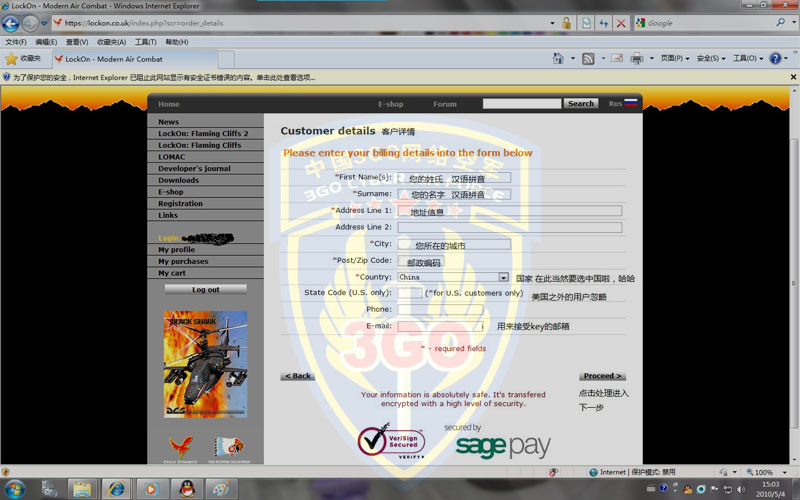Screen dimensions: 800x500
Task: Click the browser Back arrow button
Action: (11, 23)
